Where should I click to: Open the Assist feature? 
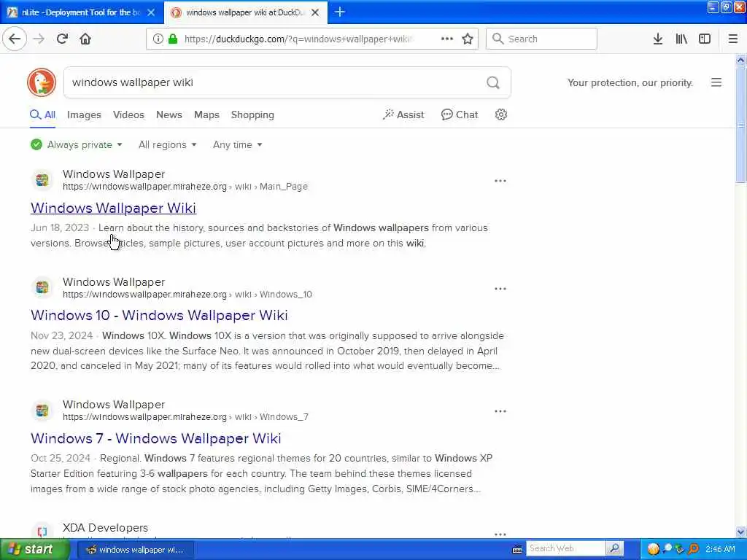click(x=403, y=114)
